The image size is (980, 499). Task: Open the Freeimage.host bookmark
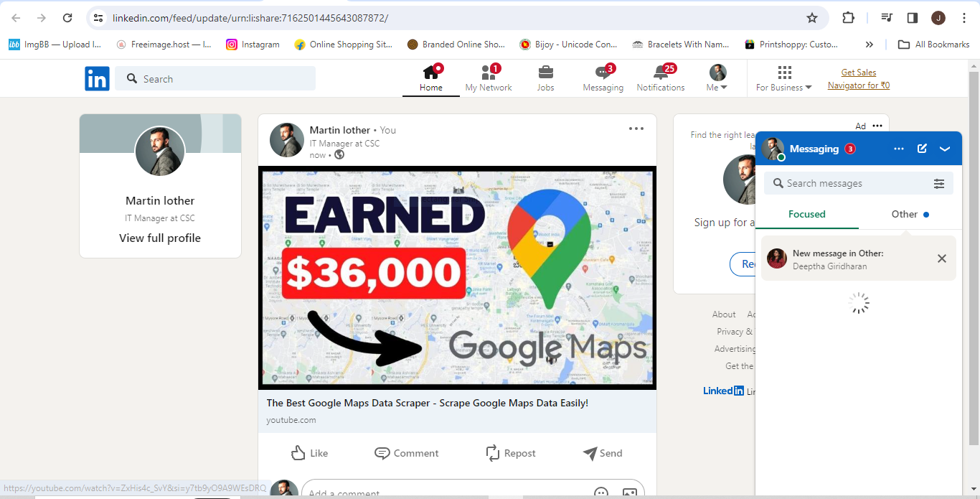pyautogui.click(x=164, y=45)
